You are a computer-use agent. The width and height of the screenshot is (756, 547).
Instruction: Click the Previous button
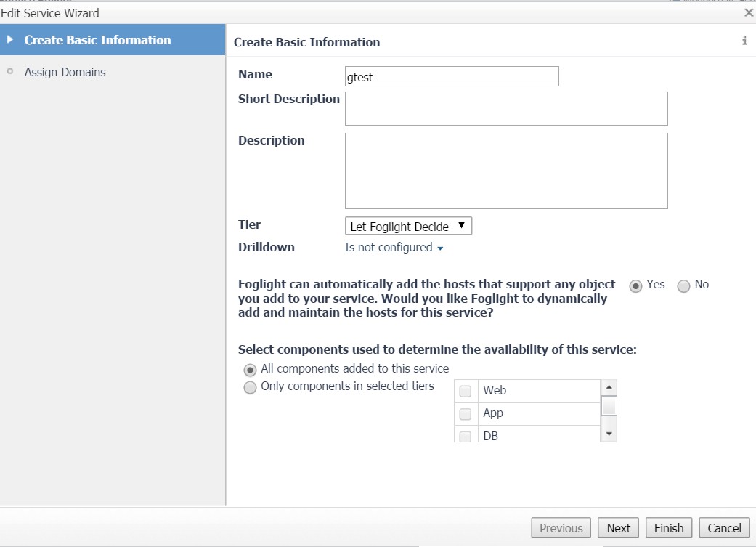[x=561, y=528]
